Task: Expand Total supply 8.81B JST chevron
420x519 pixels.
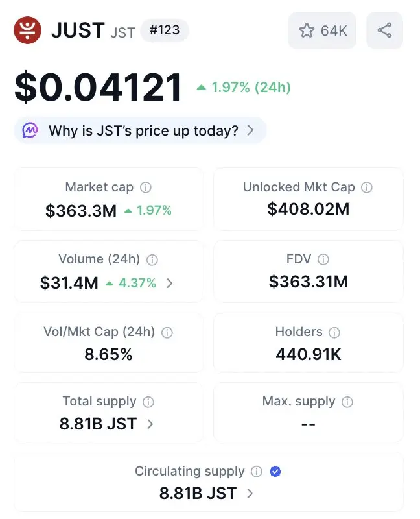Action: pos(150,424)
